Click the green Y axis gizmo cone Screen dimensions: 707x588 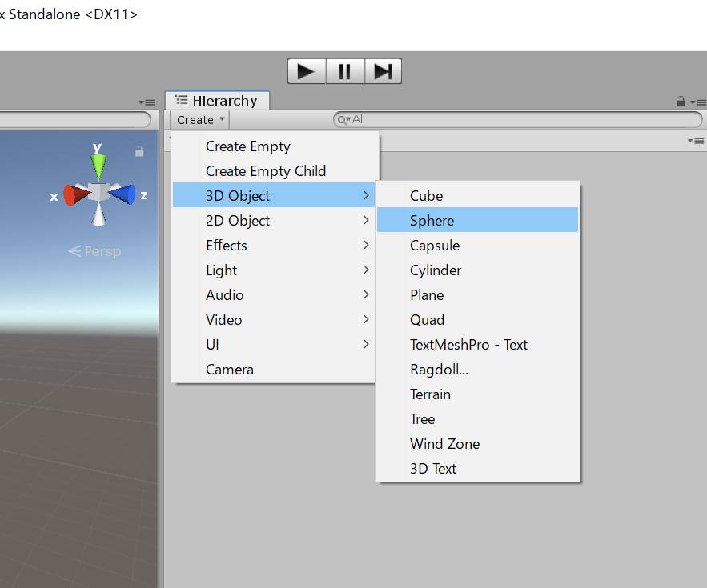98,166
